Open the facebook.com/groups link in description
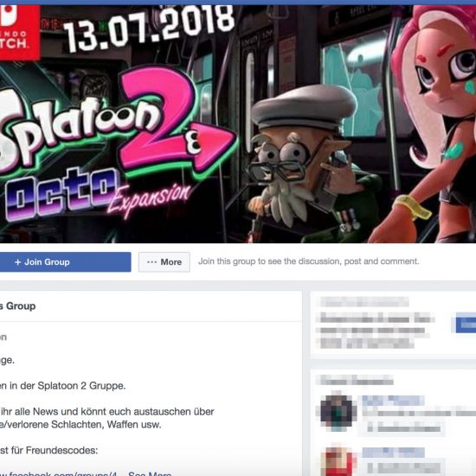 click(59, 473)
